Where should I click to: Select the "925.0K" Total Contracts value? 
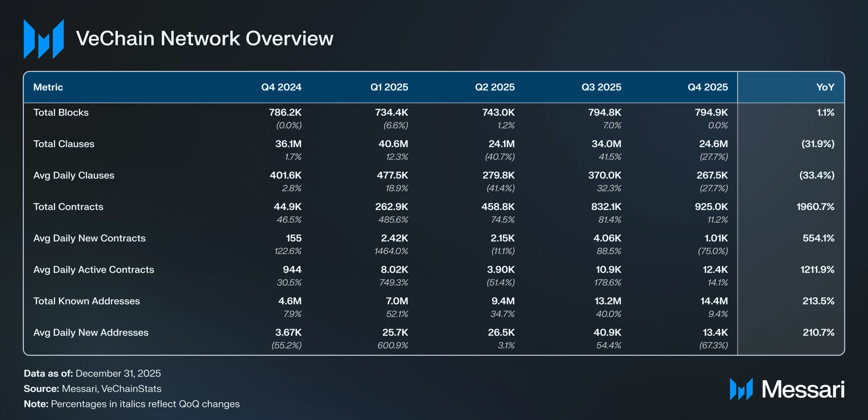click(711, 207)
